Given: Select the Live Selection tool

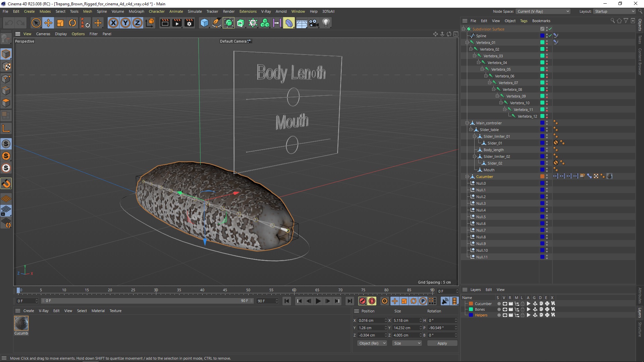Looking at the screenshot, I should [x=36, y=22].
